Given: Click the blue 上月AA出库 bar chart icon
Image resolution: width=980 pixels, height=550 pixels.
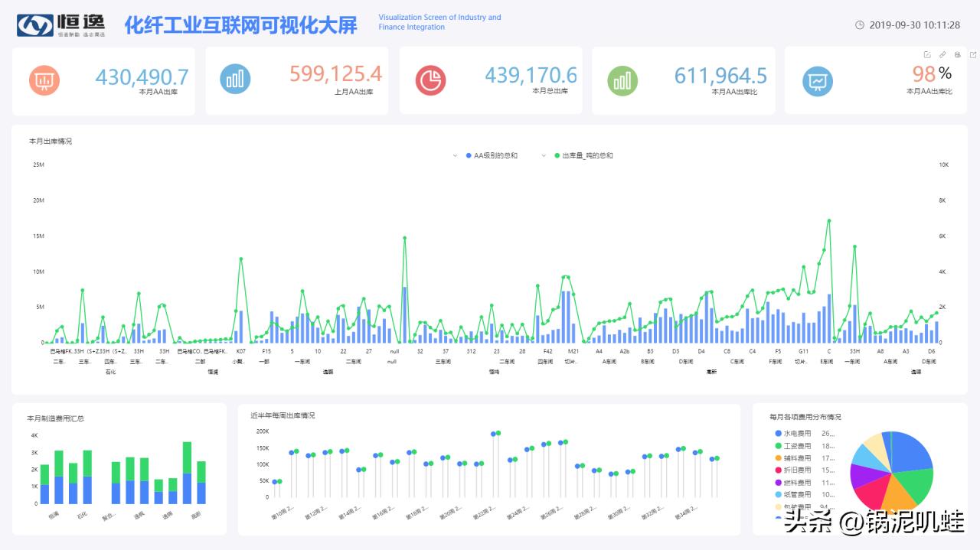Looking at the screenshot, I should 235,80.
